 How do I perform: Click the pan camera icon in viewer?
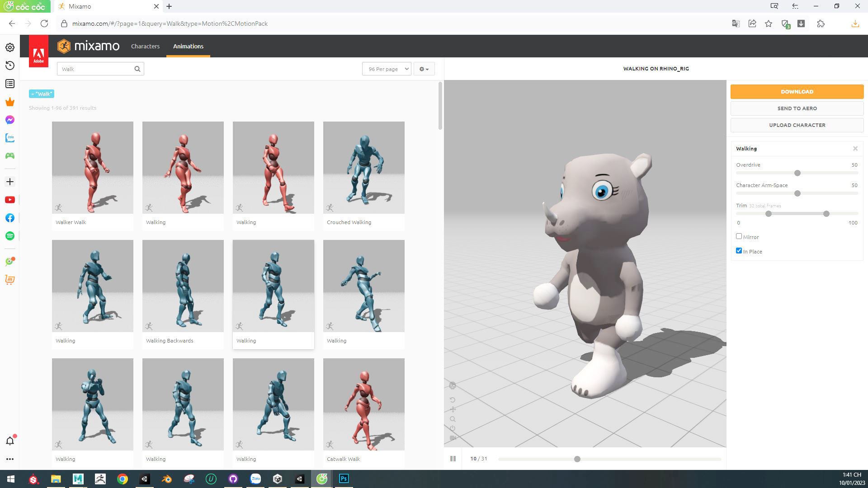point(453,409)
